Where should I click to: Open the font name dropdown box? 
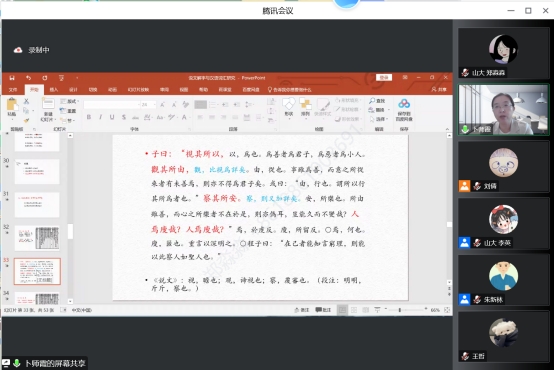(x=112, y=105)
